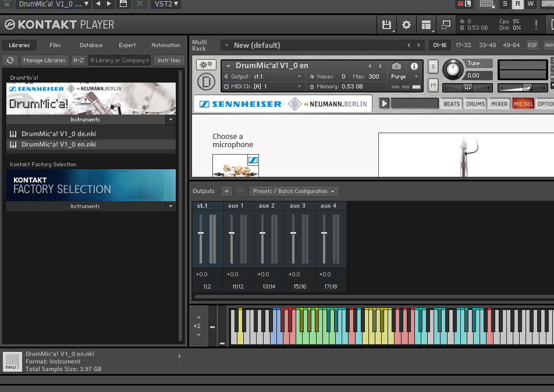This screenshot has width=554, height=392.
Task: Click the instrument snapshot camera icon
Action: point(396,66)
